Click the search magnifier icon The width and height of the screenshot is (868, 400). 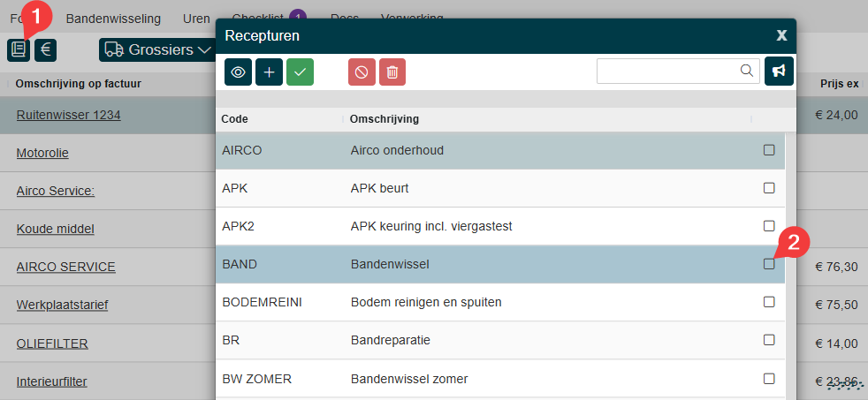(x=747, y=71)
